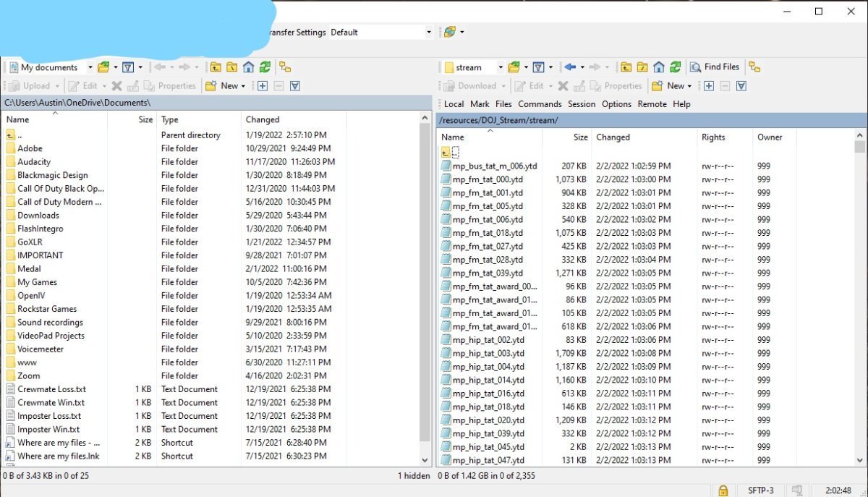The height and width of the screenshot is (497, 868).
Task: Open root directory in local panel toolbar
Action: [x=231, y=67]
